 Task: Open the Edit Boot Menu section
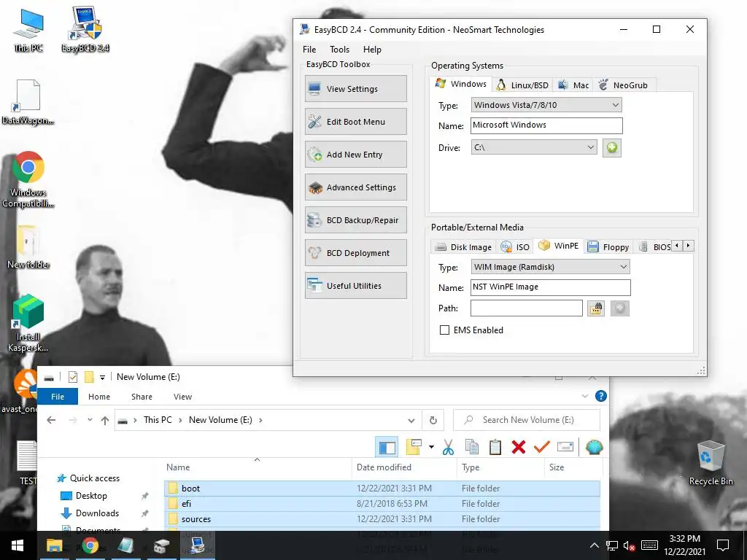click(x=355, y=122)
